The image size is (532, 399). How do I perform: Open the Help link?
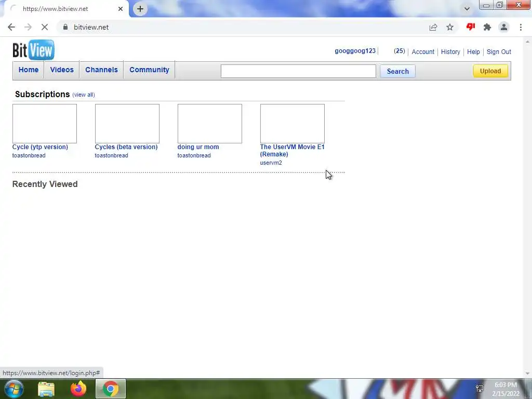click(x=473, y=52)
